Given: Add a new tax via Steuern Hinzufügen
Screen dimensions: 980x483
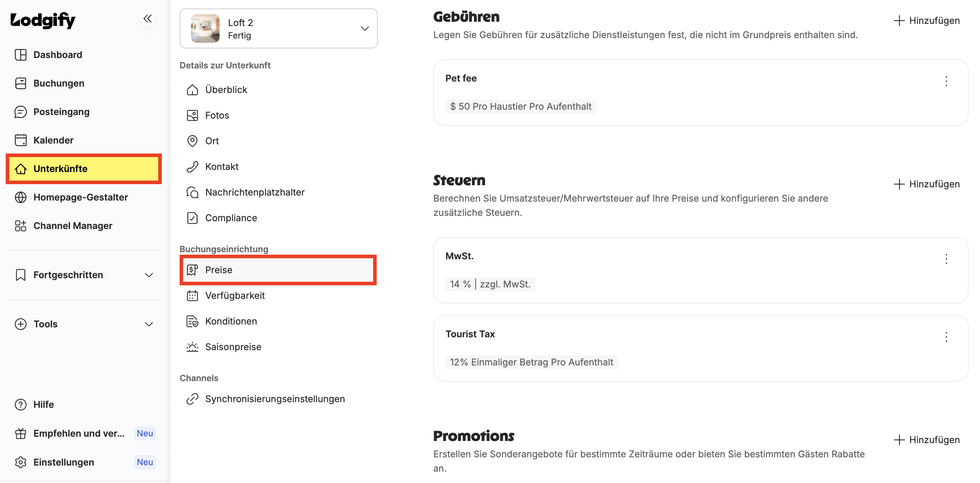Looking at the screenshot, I should pyautogui.click(x=927, y=184).
